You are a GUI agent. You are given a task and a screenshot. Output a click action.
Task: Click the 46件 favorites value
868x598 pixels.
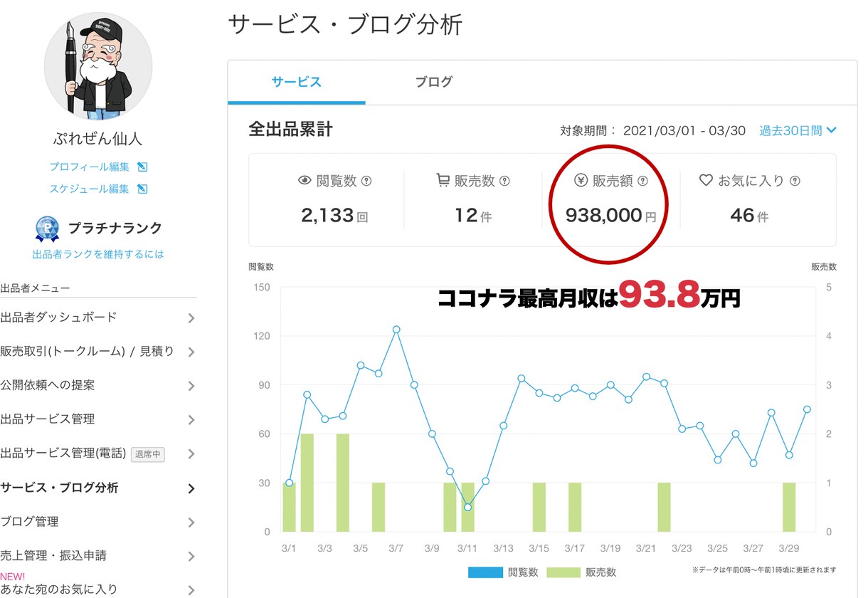[x=749, y=215]
